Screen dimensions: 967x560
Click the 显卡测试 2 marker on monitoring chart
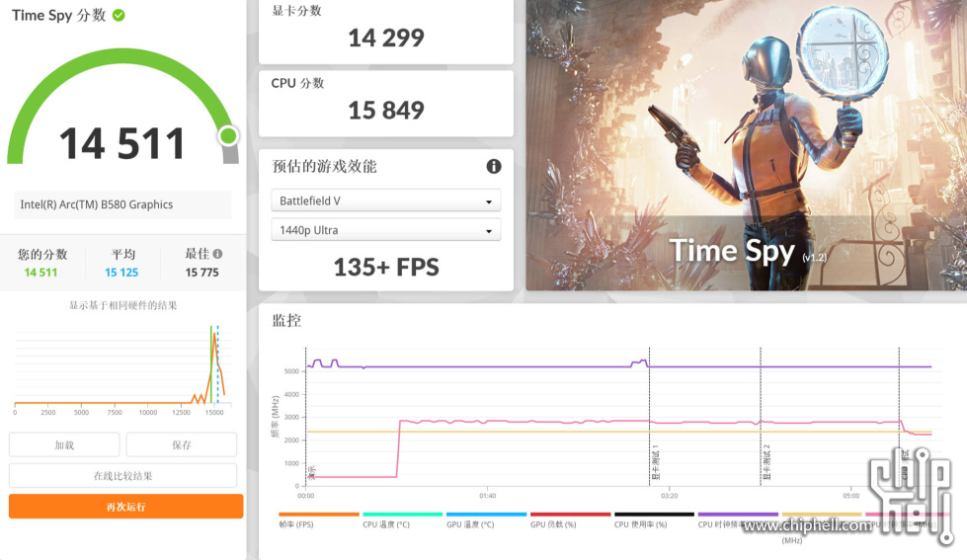tap(766, 462)
